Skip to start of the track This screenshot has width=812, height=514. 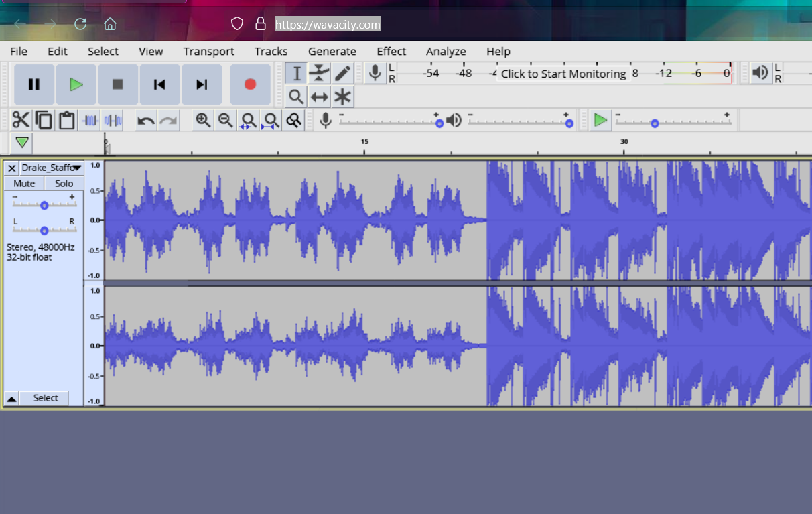coord(159,84)
